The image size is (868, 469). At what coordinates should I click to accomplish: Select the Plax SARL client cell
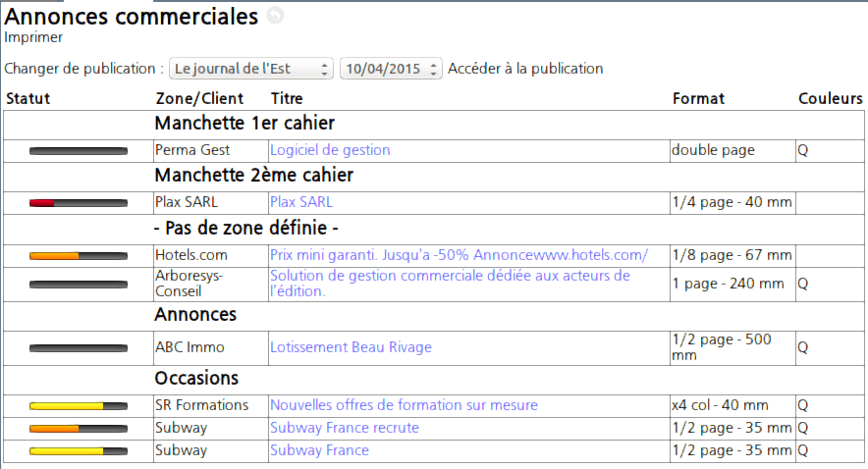(x=211, y=203)
